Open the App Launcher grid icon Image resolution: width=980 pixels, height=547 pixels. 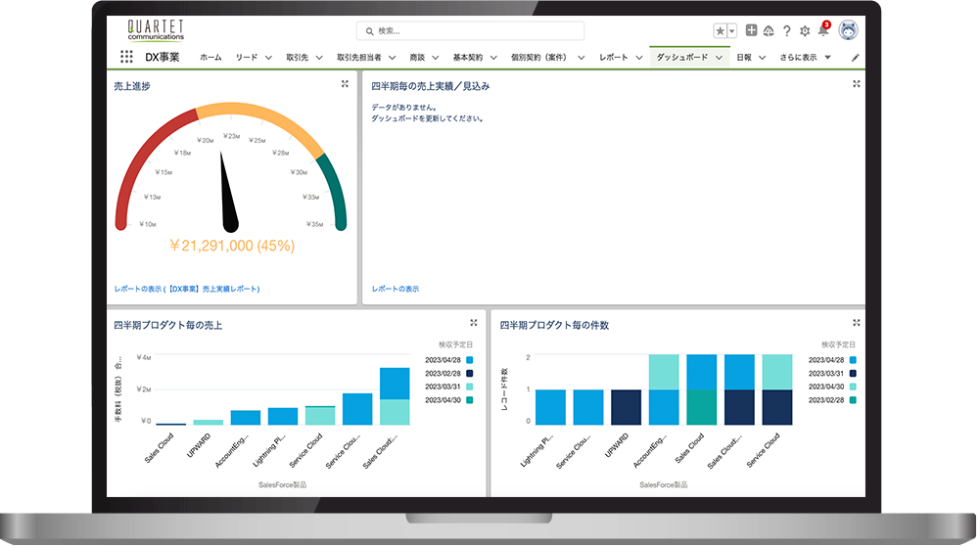[126, 58]
